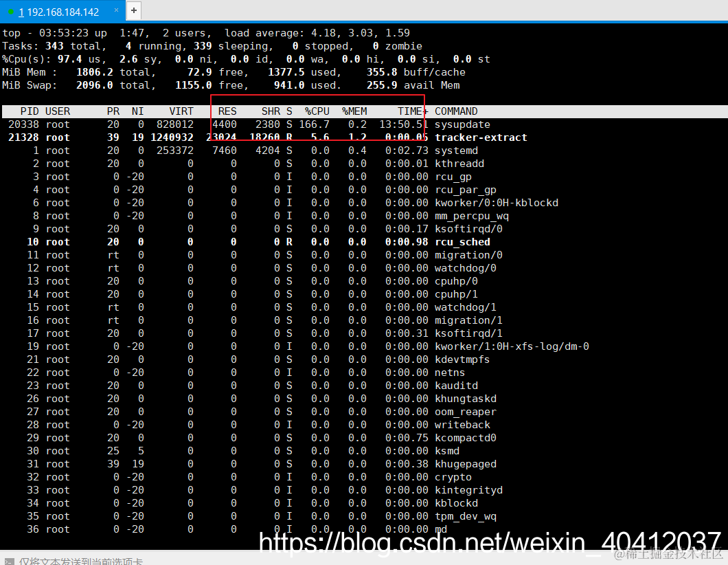Click the 166.7 CPU usage value

(315, 124)
